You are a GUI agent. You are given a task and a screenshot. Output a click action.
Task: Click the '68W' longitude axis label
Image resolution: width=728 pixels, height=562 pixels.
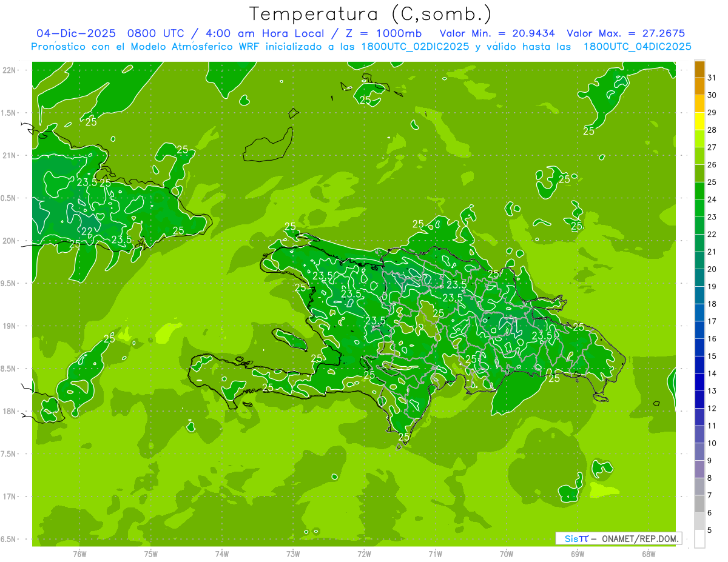click(x=649, y=554)
